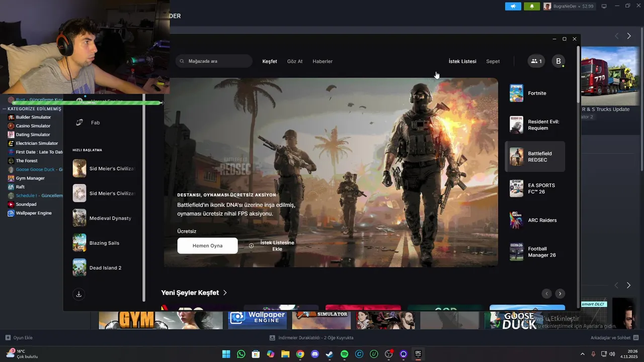Open the friends icon showing 1 online
Viewport: 644px width, 362px height.
536,61
